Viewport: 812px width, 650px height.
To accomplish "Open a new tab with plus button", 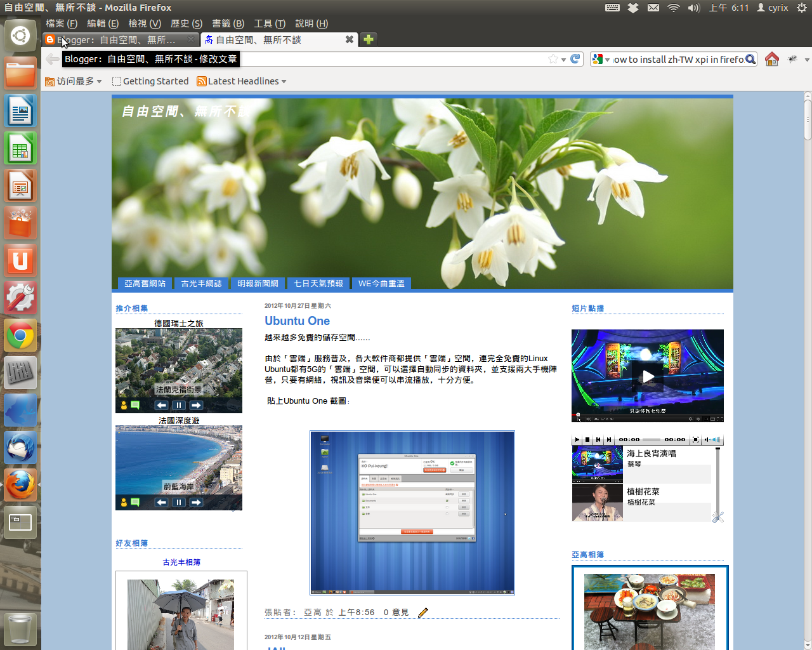I will (x=368, y=39).
